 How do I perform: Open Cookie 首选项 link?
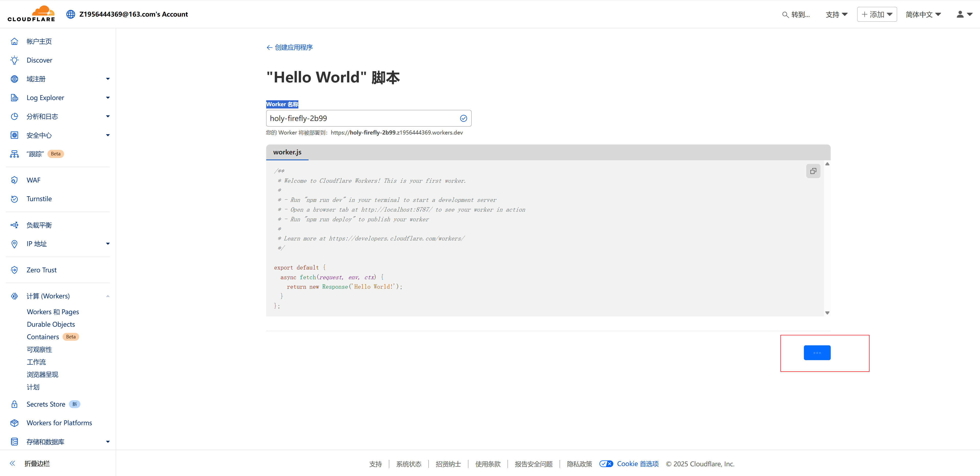click(x=638, y=464)
